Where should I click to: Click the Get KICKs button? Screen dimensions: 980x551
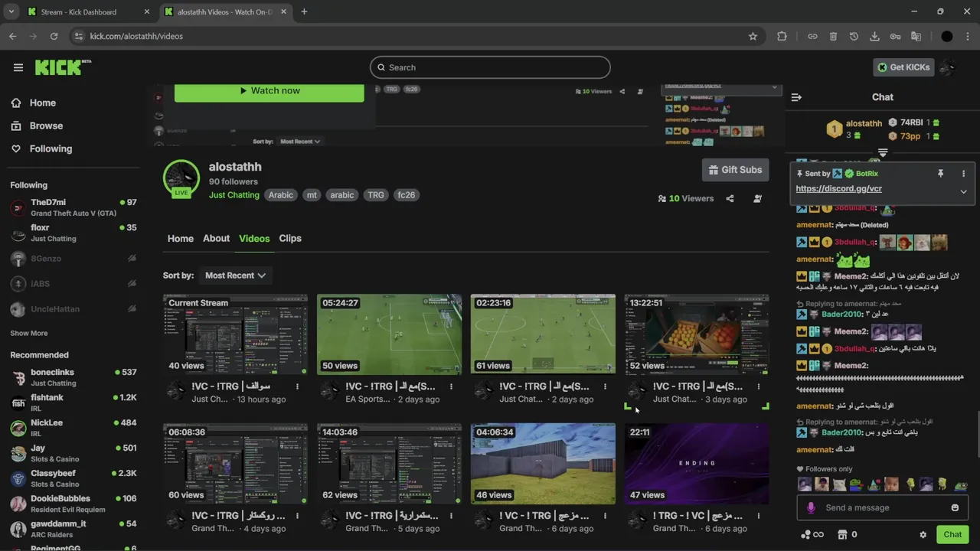click(903, 67)
